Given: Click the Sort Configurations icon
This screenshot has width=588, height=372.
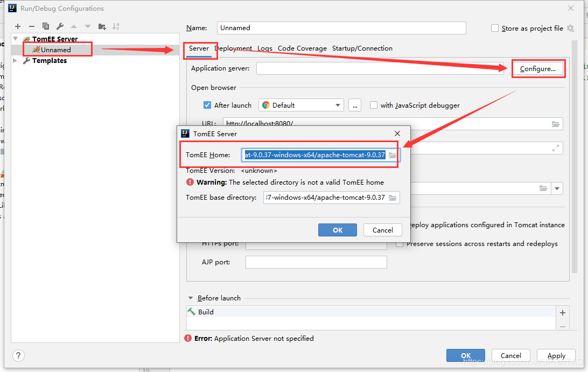Looking at the screenshot, I should coord(116,26).
